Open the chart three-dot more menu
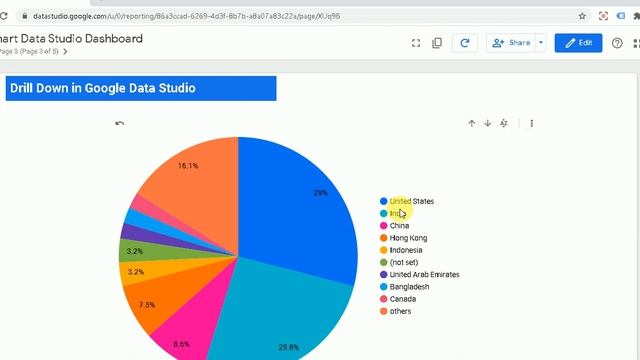 [531, 123]
